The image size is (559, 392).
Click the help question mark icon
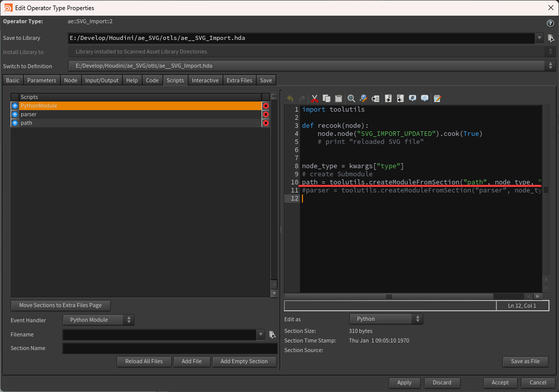click(550, 23)
